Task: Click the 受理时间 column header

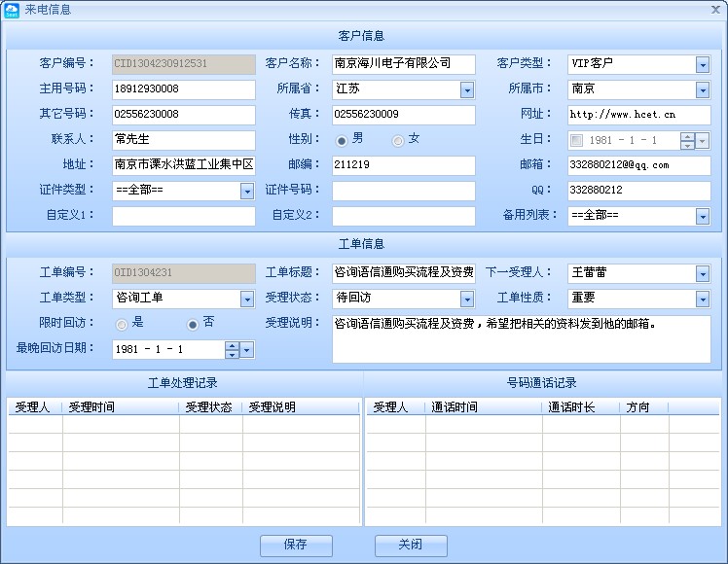Action: click(121, 407)
